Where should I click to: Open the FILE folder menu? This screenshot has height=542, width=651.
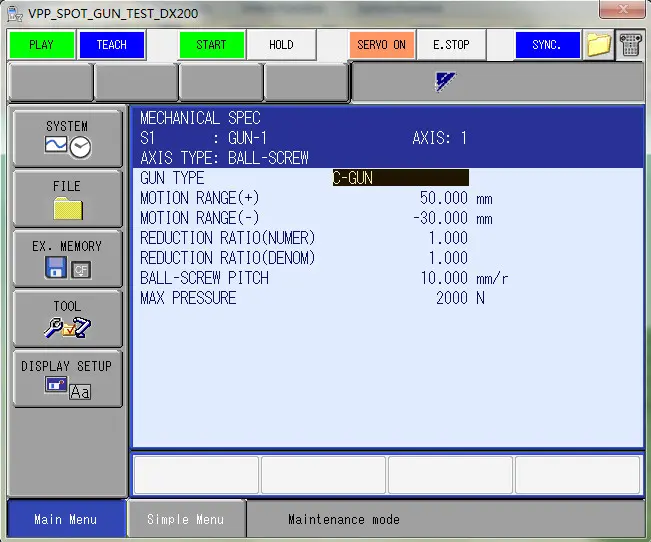click(x=67, y=199)
